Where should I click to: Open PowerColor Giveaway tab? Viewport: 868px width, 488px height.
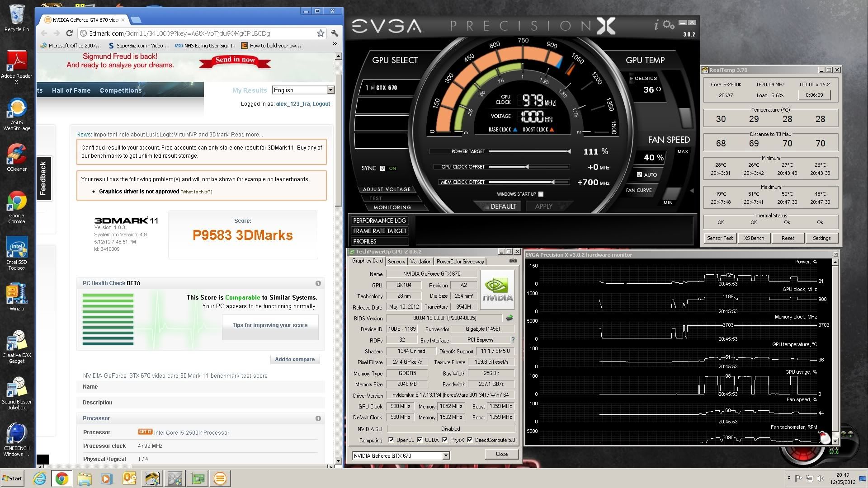(x=460, y=261)
